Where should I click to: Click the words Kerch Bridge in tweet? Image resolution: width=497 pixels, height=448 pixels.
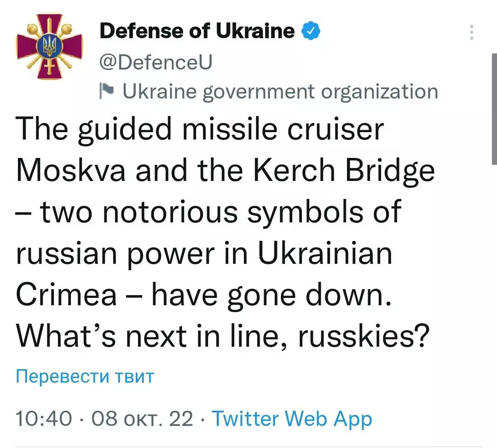point(344,172)
